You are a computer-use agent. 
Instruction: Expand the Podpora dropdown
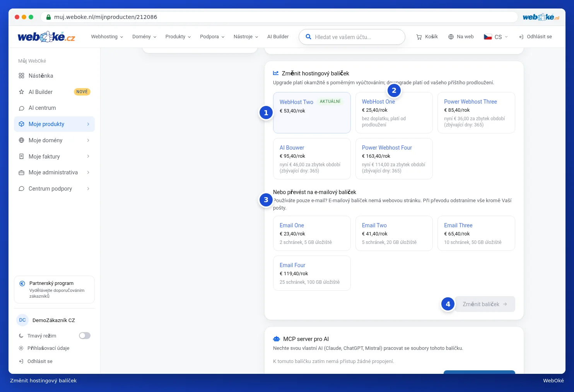pos(212,37)
